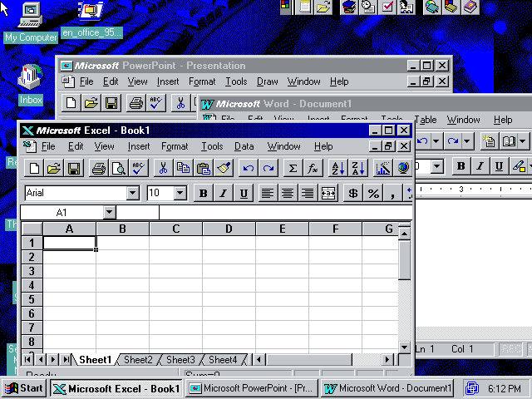Open Excel's Data menu
This screenshot has width=532, height=399.
point(244,146)
